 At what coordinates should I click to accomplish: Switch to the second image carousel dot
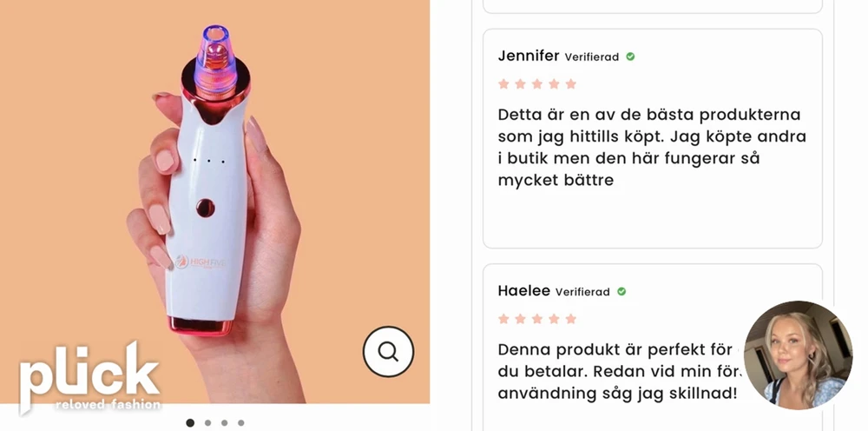(x=207, y=422)
